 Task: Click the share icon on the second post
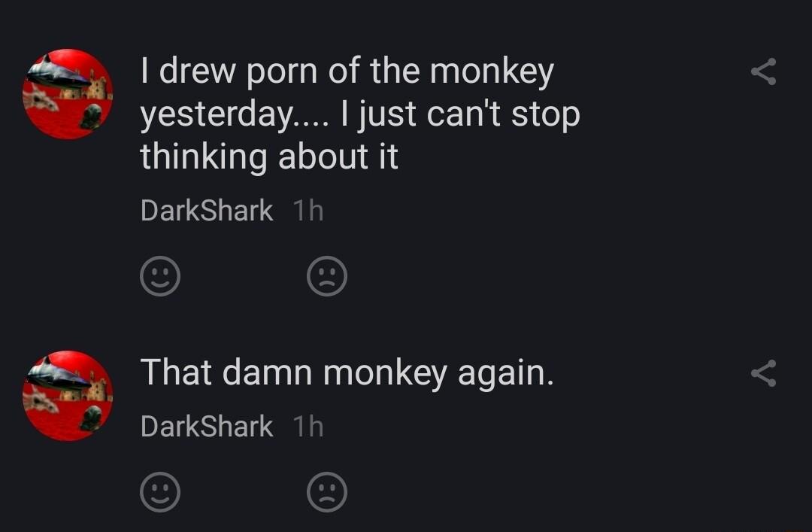click(764, 372)
